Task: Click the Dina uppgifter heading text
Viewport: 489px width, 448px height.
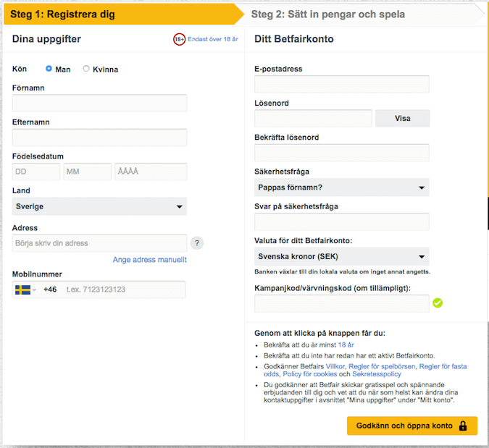Action: tap(46, 39)
